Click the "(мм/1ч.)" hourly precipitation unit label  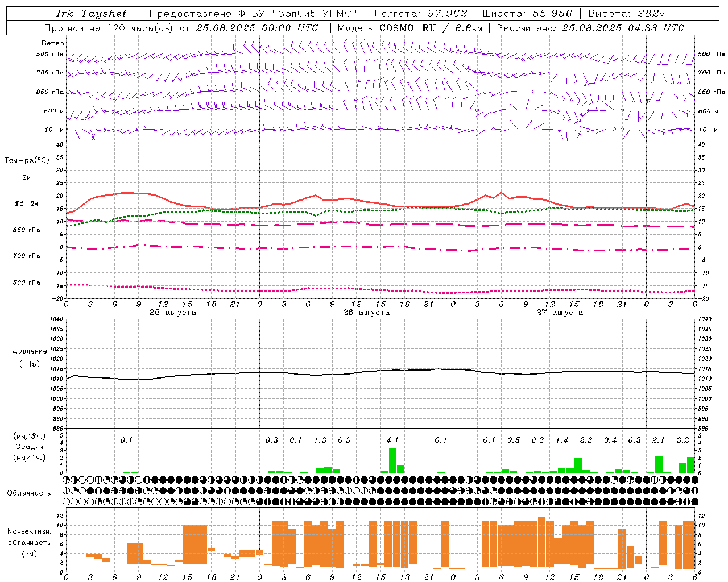pyautogui.click(x=30, y=458)
